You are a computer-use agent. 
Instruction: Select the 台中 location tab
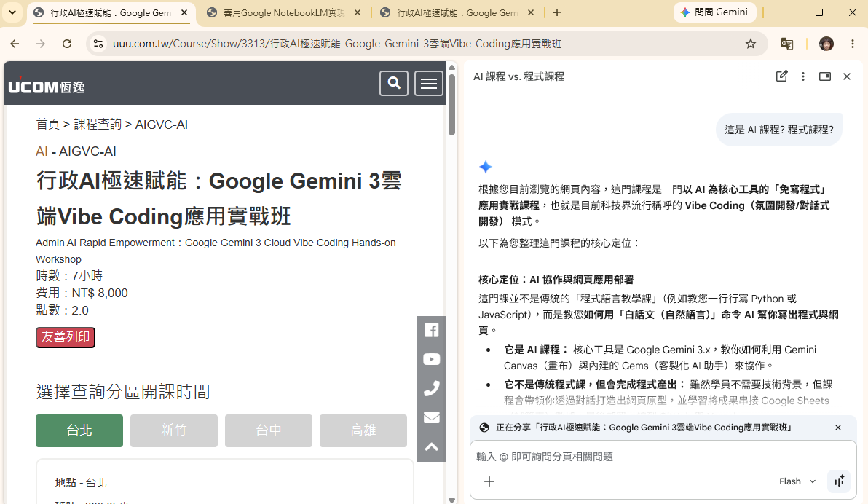(x=269, y=430)
